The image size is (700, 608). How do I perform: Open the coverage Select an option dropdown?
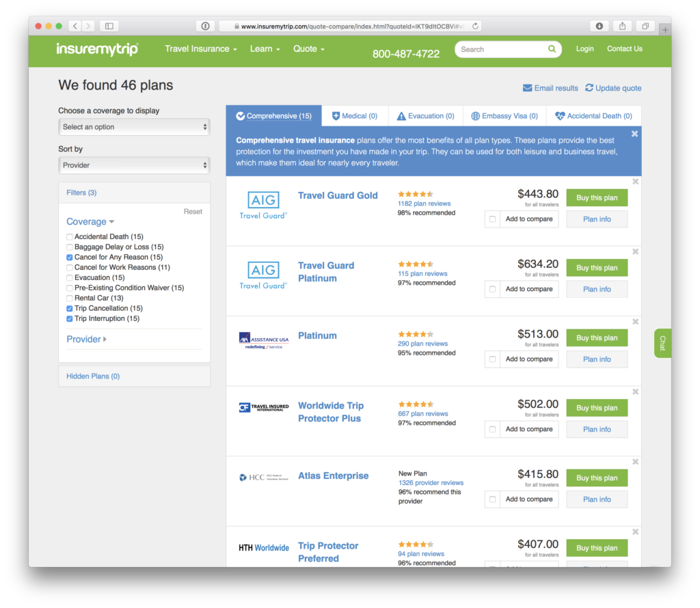135,127
